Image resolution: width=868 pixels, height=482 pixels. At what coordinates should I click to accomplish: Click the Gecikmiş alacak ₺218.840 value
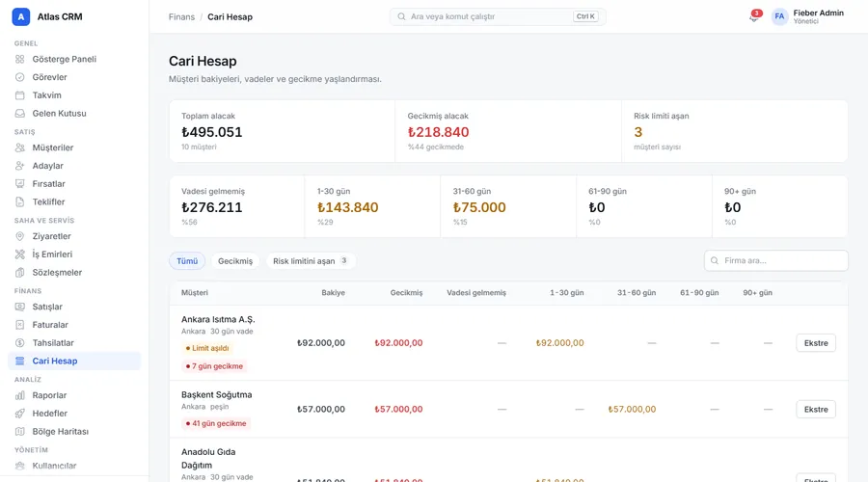pyautogui.click(x=439, y=132)
